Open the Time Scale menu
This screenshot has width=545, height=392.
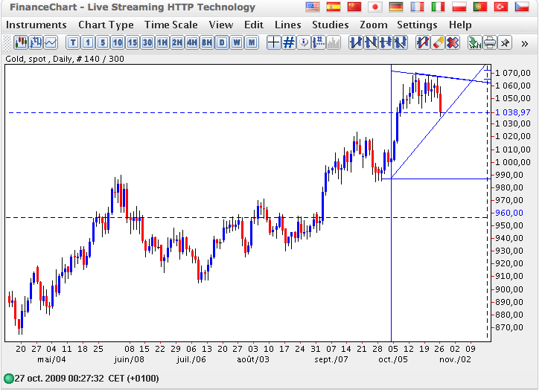coord(171,25)
